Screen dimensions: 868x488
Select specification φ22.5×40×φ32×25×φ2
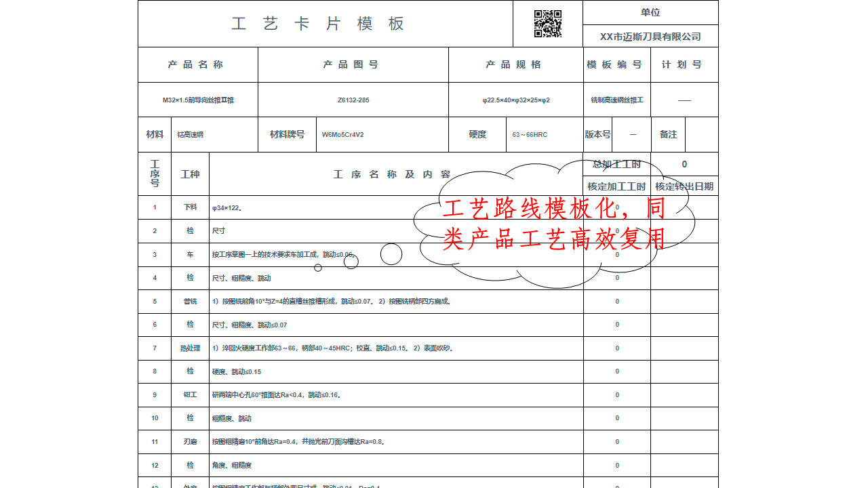[516, 100]
